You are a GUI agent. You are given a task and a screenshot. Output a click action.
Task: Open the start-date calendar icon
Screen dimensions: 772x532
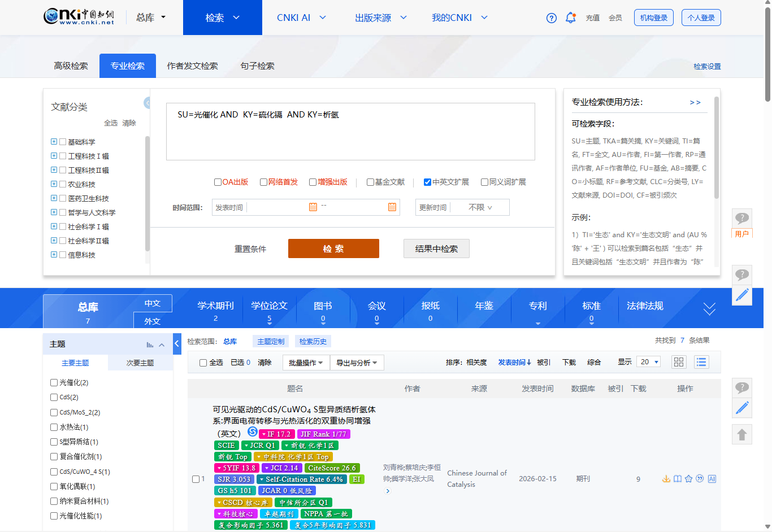click(x=313, y=207)
